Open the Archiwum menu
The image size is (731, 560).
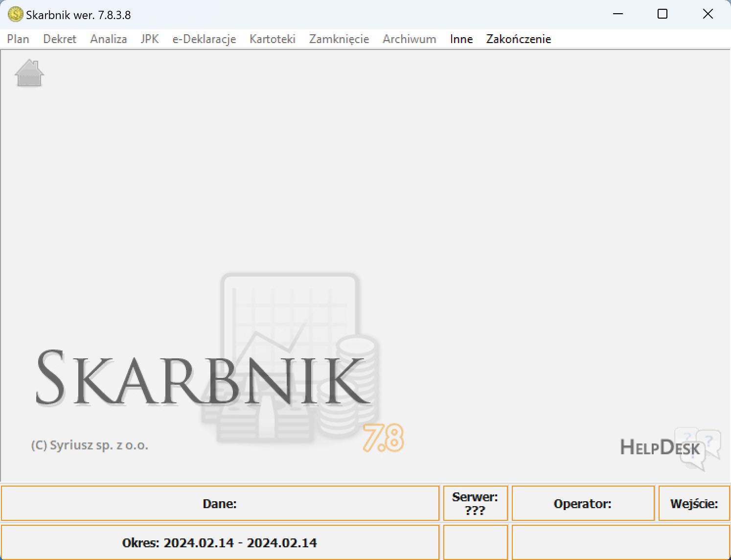[x=410, y=39]
